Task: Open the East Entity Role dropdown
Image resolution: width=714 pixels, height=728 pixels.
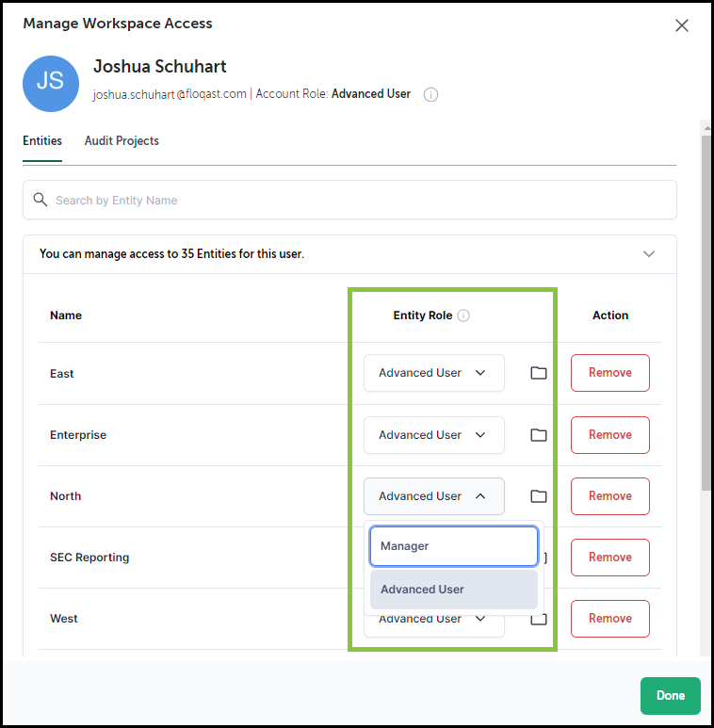Action: pos(433,373)
